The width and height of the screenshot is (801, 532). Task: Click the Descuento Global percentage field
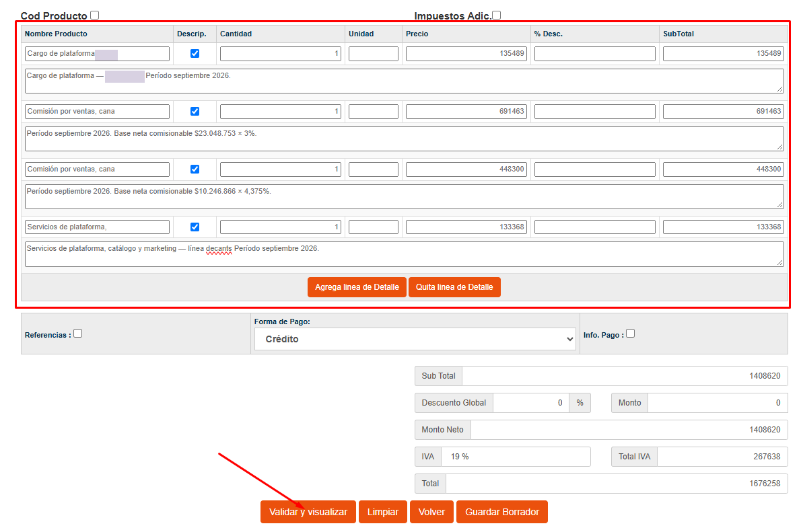pyautogui.click(x=531, y=403)
